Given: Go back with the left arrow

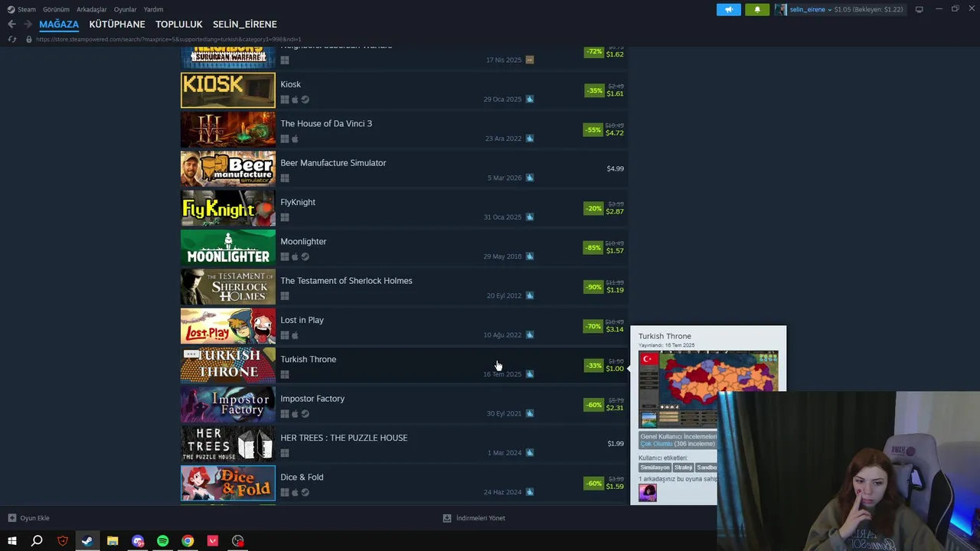Looking at the screenshot, I should (x=11, y=24).
